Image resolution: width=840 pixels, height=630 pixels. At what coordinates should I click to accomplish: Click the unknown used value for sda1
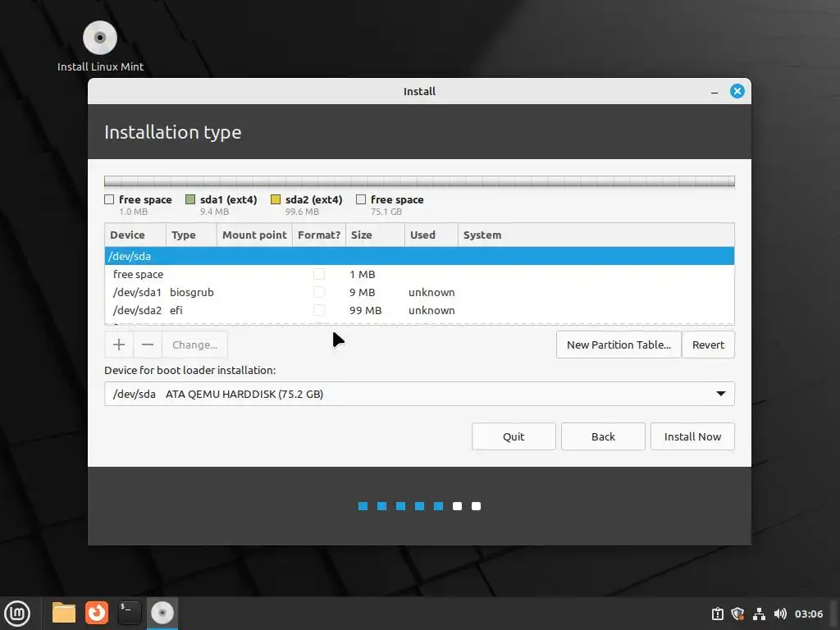[x=431, y=293]
